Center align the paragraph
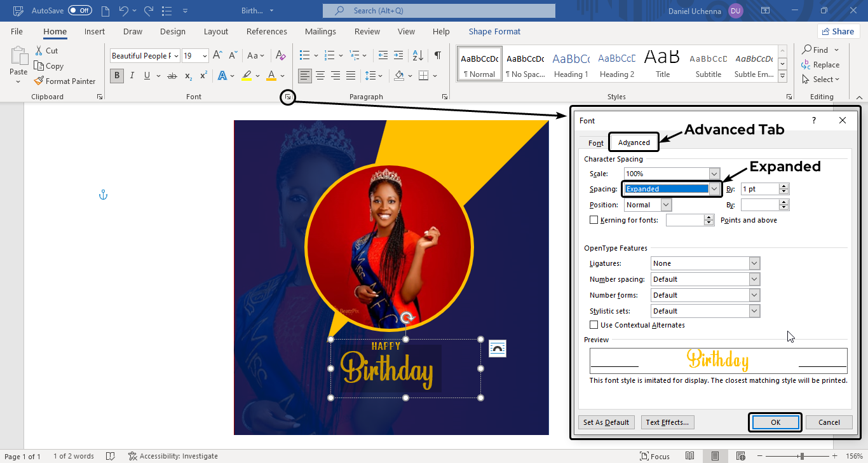Image resolution: width=868 pixels, height=463 pixels. coord(320,76)
